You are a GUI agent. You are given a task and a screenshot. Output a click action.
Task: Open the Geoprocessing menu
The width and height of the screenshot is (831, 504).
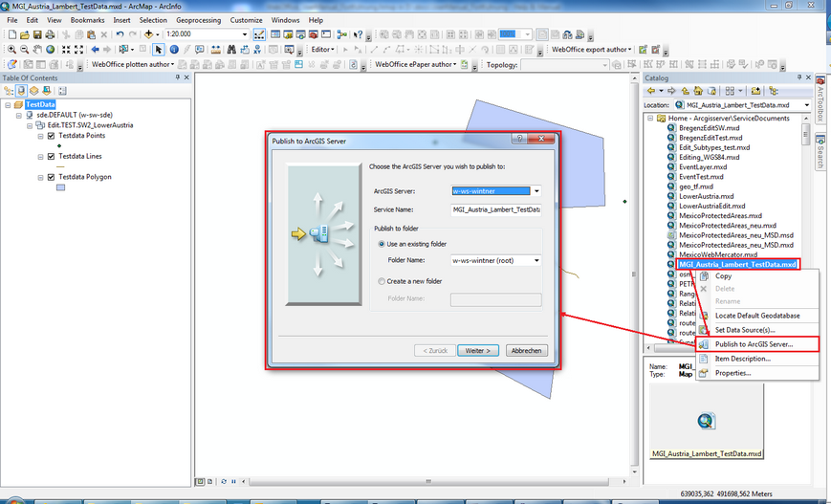198,20
